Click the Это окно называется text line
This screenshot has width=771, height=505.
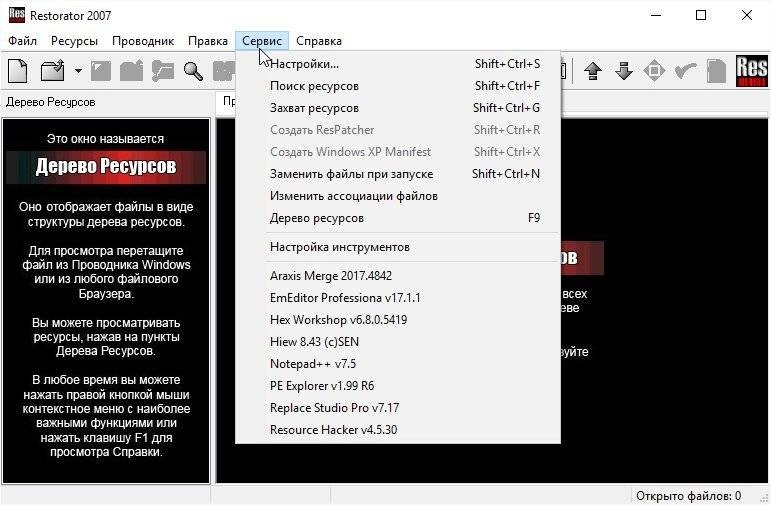[x=105, y=139]
